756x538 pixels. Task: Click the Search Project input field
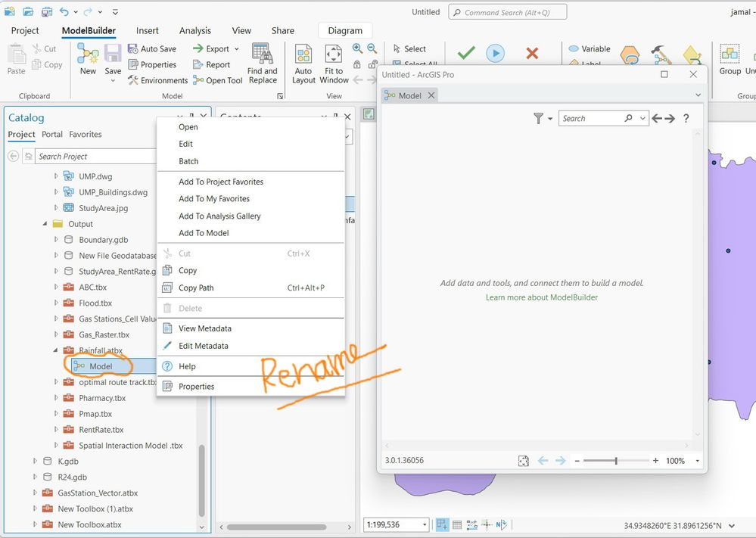(95, 156)
